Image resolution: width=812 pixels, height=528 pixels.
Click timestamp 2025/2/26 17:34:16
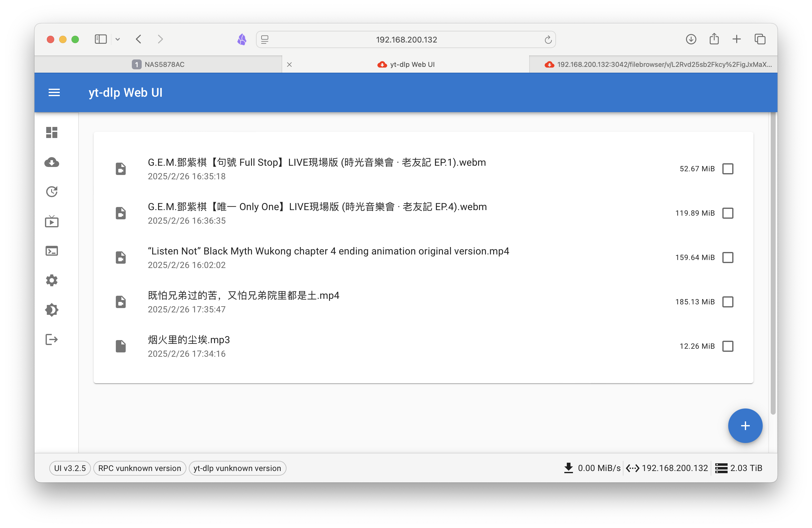tap(187, 354)
